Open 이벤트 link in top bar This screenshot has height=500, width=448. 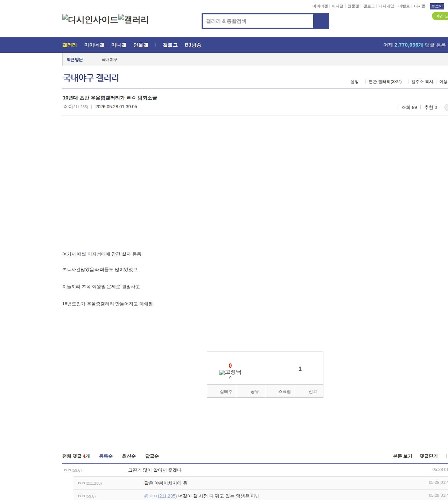point(404,6)
